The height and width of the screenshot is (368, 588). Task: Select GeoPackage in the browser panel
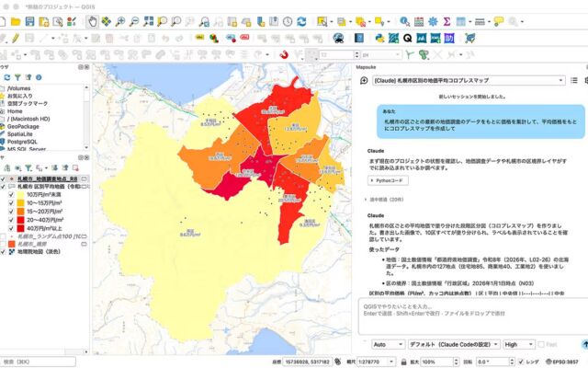(23, 127)
